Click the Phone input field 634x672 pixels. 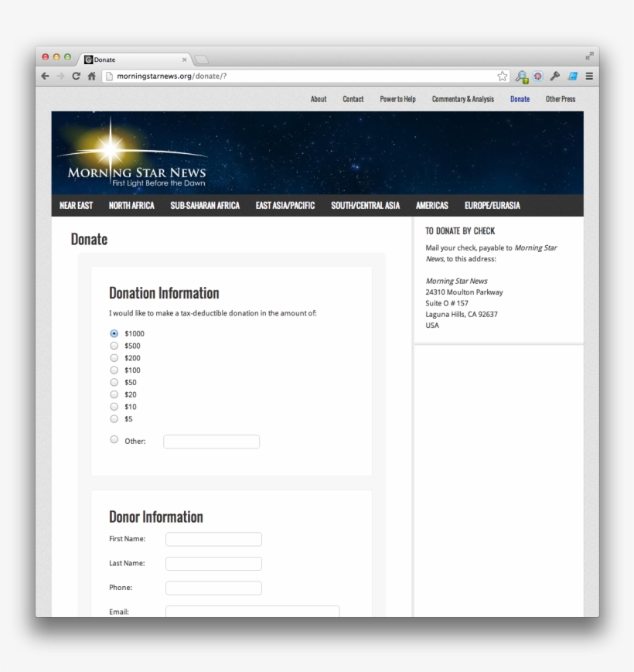(213, 588)
